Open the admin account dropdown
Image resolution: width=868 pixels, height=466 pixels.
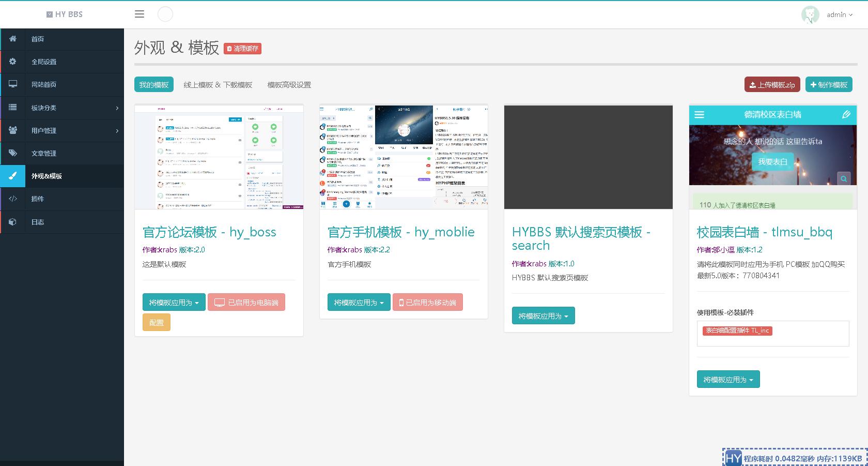coord(838,14)
